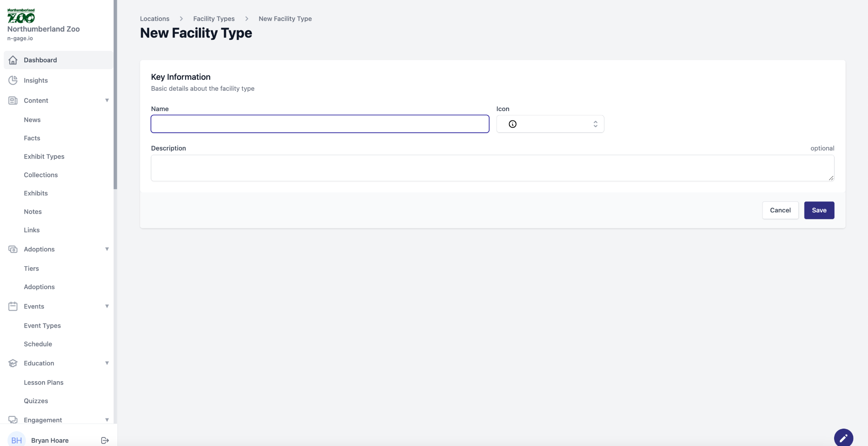The image size is (868, 446).
Task: Click the Dashboard home icon
Action: [x=13, y=60]
